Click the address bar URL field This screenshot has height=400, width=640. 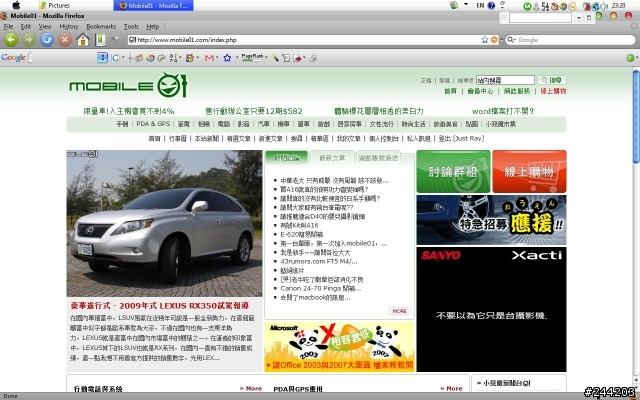pos(306,40)
